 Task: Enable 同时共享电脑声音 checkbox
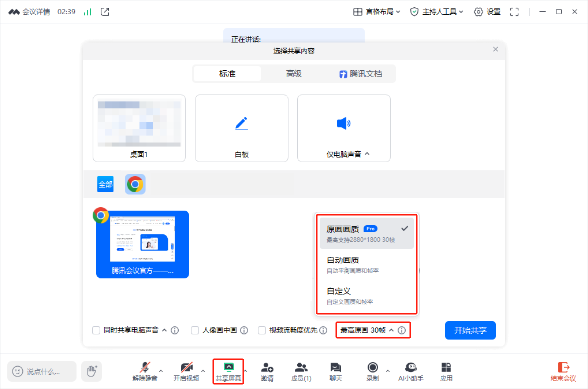click(x=96, y=330)
